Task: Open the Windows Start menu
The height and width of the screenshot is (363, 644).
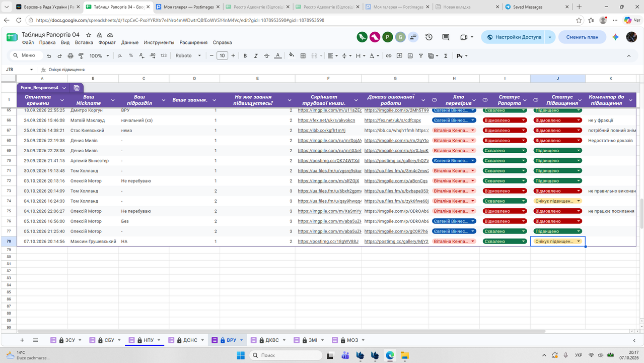Action: 240,355
